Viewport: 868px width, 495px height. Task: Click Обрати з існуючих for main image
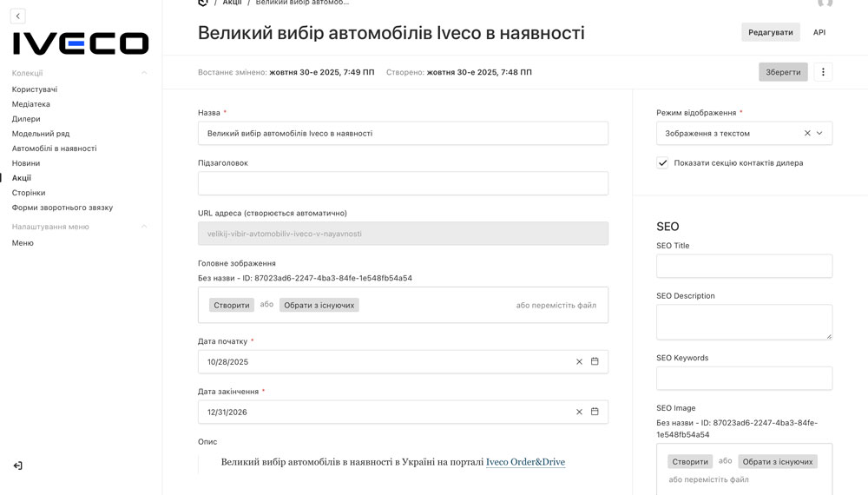point(319,305)
